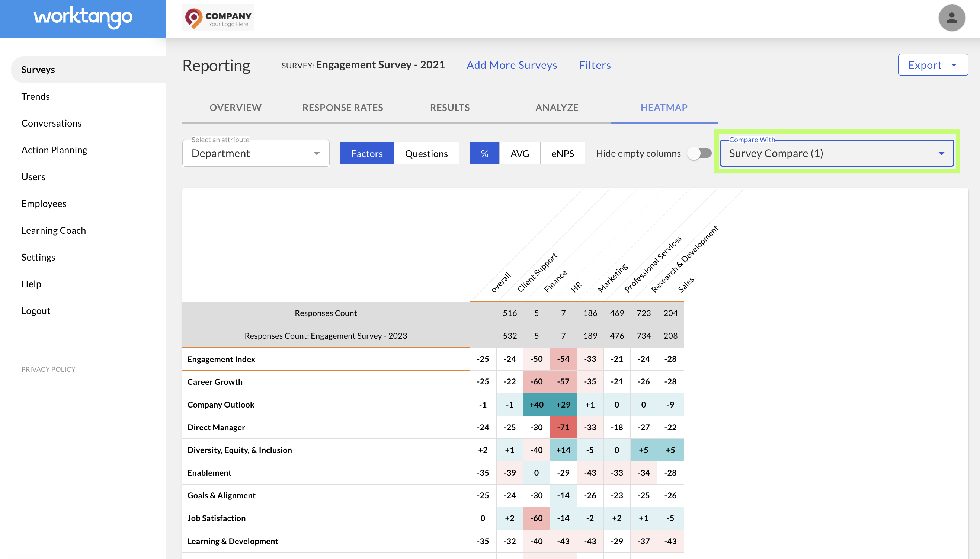Click the Direct Manager row label
The height and width of the screenshot is (559, 980).
coord(217,427)
